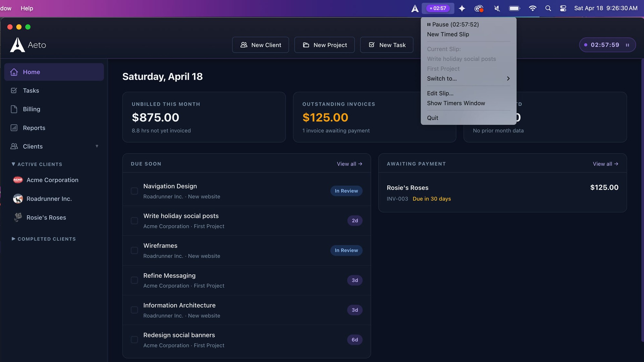Check off Write holiday social posts task
The height and width of the screenshot is (362, 644).
[134, 221]
